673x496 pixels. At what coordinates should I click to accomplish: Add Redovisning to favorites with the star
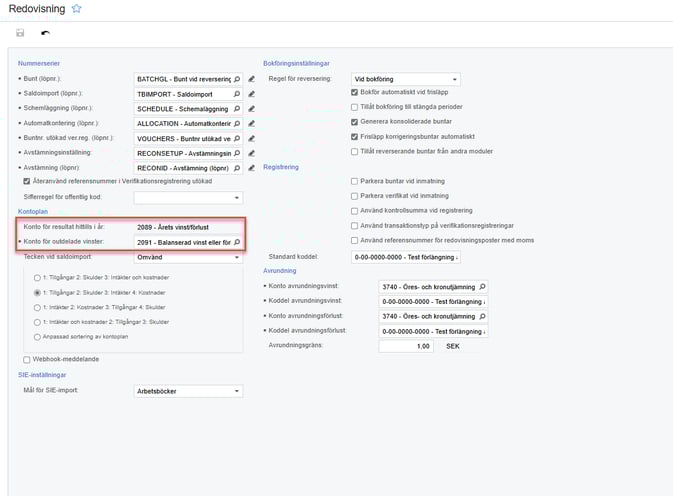click(x=77, y=9)
